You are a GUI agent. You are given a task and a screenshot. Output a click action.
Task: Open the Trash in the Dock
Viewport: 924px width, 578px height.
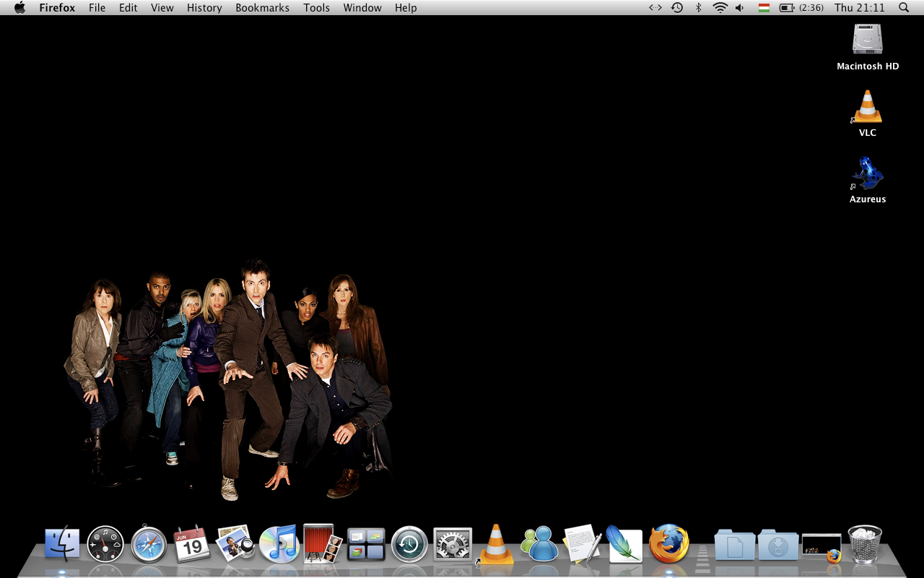point(864,544)
